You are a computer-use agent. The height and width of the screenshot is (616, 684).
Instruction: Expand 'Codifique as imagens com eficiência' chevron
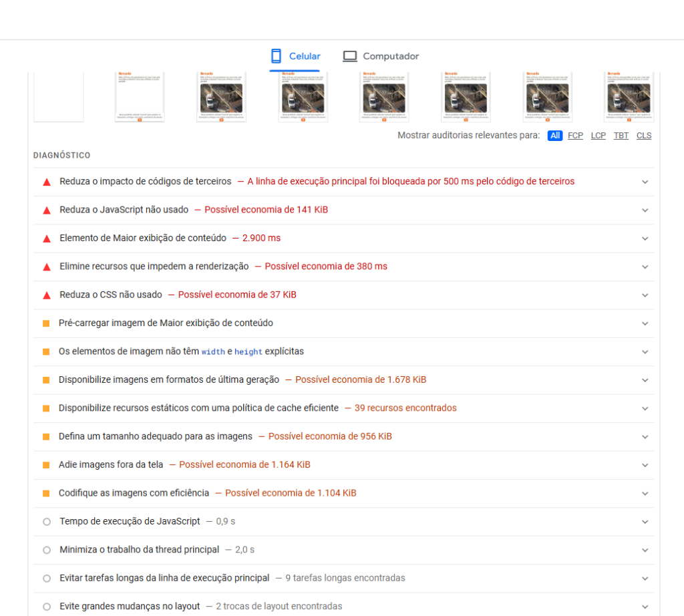pos(645,494)
